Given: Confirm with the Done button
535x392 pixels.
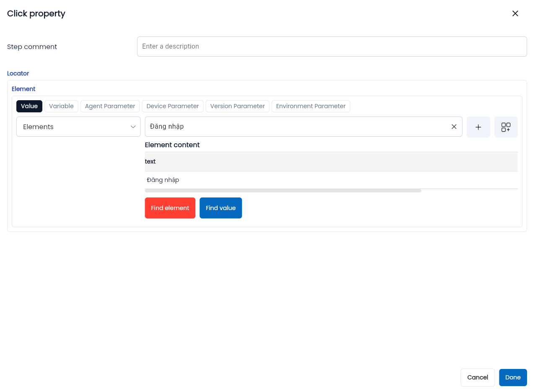Looking at the screenshot, I should tap(512, 377).
